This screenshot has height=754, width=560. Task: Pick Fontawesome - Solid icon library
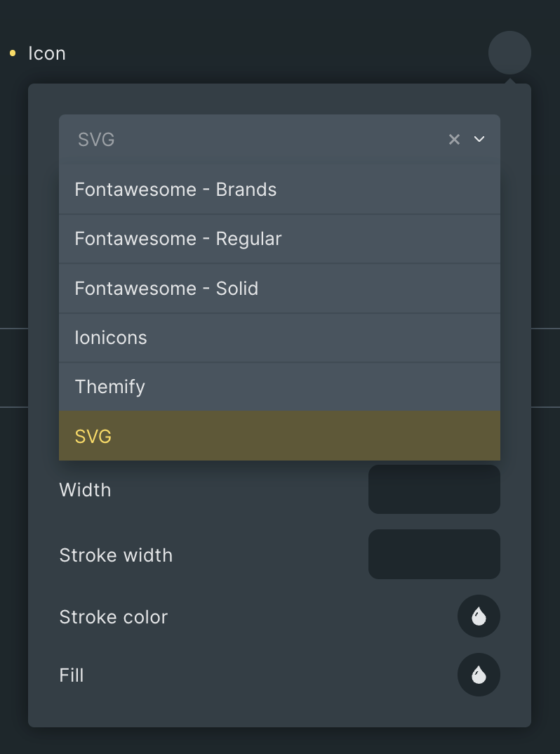(x=279, y=289)
